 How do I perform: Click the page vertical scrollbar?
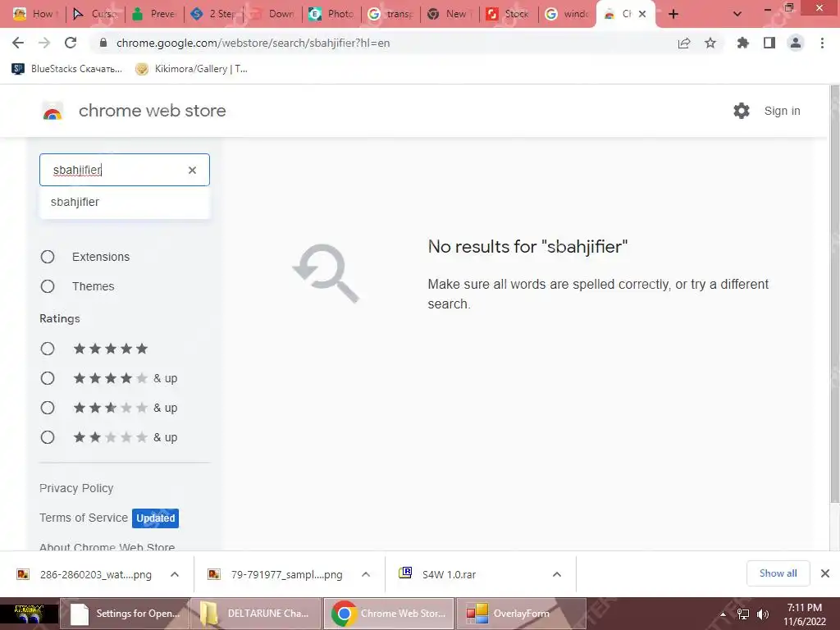(x=834, y=294)
